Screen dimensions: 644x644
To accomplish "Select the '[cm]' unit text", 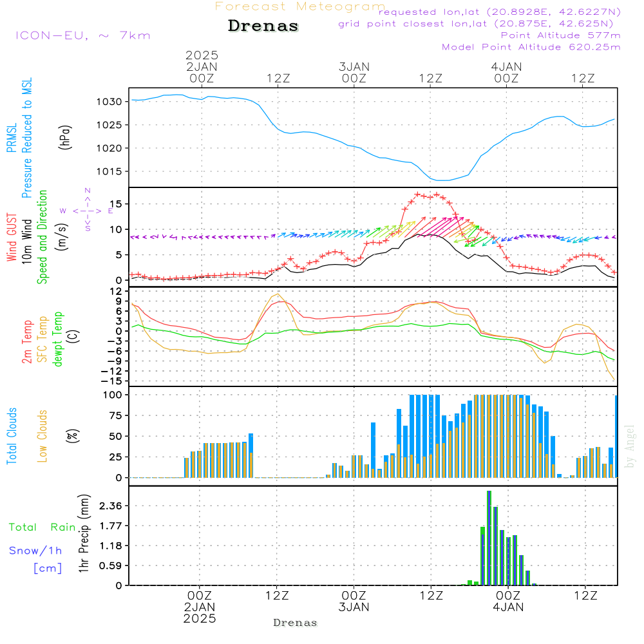I will pos(48,569).
